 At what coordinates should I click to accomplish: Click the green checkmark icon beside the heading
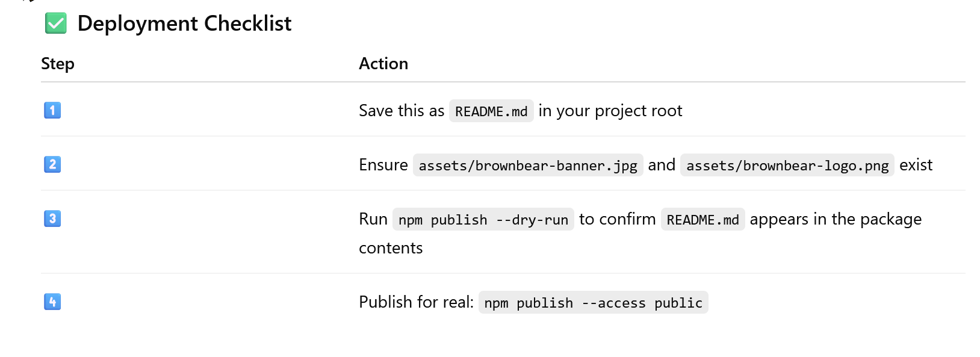coord(56,23)
